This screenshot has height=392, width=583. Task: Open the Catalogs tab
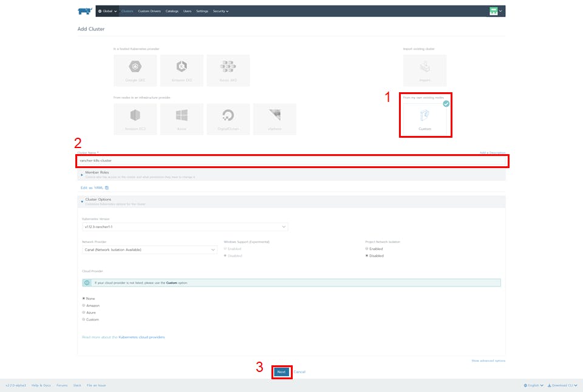click(x=172, y=11)
